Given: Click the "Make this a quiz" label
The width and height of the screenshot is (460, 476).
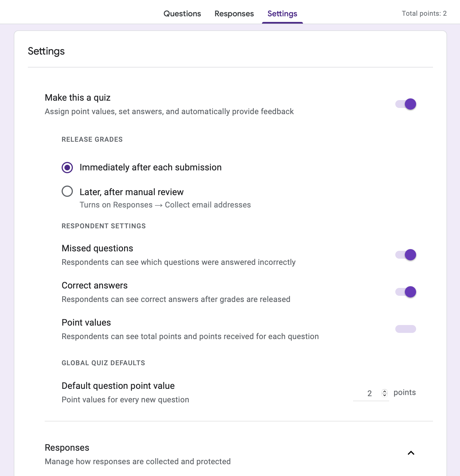Looking at the screenshot, I should click(x=77, y=98).
